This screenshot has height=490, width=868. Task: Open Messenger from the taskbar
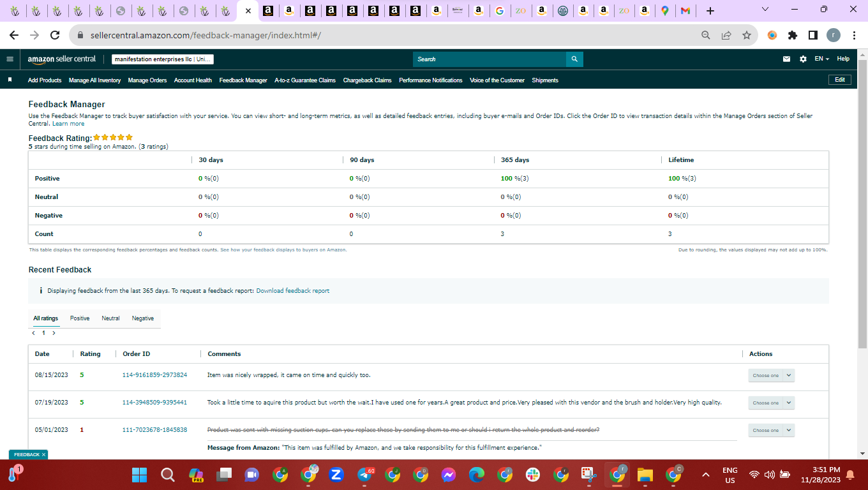(x=449, y=475)
